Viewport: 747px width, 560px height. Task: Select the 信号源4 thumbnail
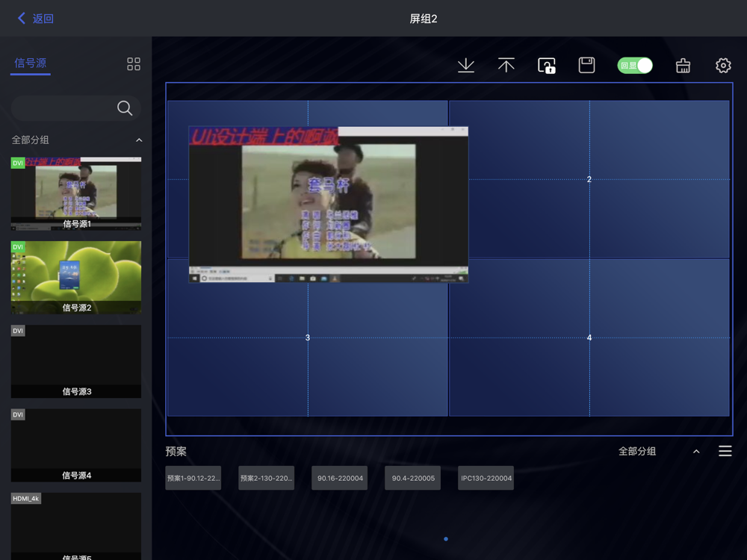76,445
